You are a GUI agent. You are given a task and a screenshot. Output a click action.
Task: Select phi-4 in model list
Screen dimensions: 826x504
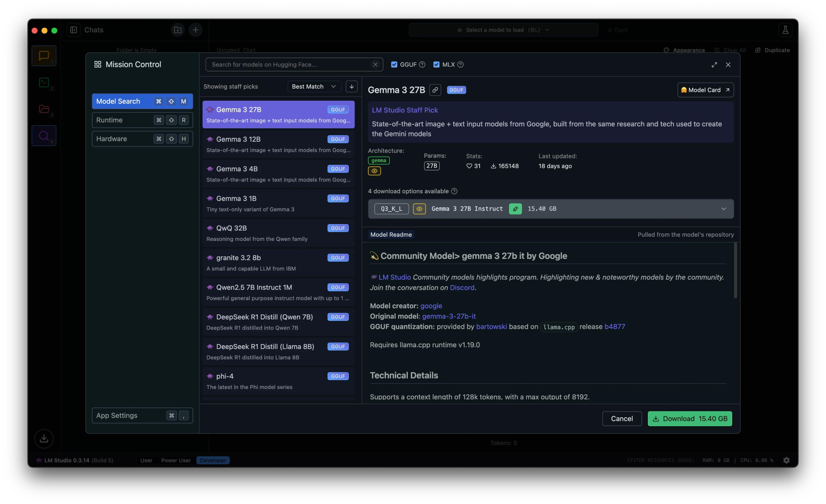[278, 381]
